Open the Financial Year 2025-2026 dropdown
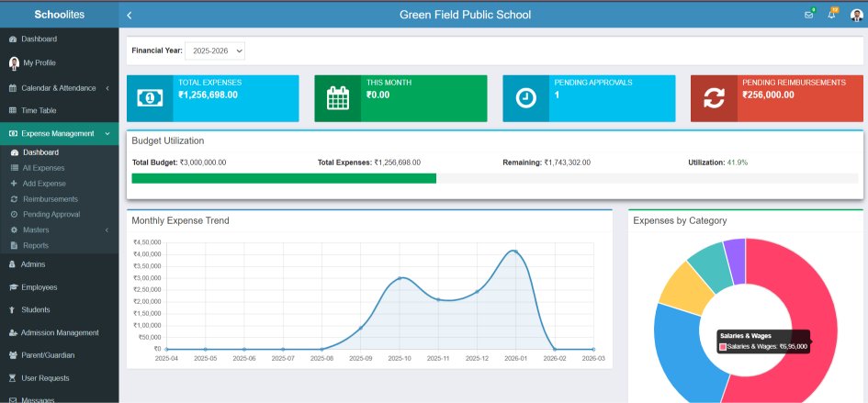868x403 pixels. tap(215, 50)
